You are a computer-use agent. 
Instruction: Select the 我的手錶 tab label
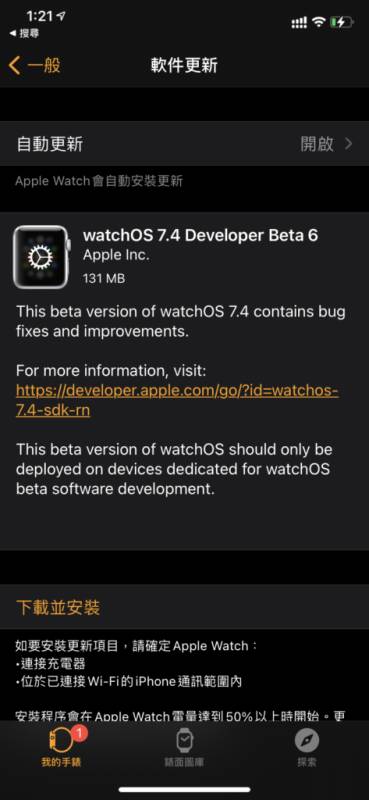tap(61, 763)
